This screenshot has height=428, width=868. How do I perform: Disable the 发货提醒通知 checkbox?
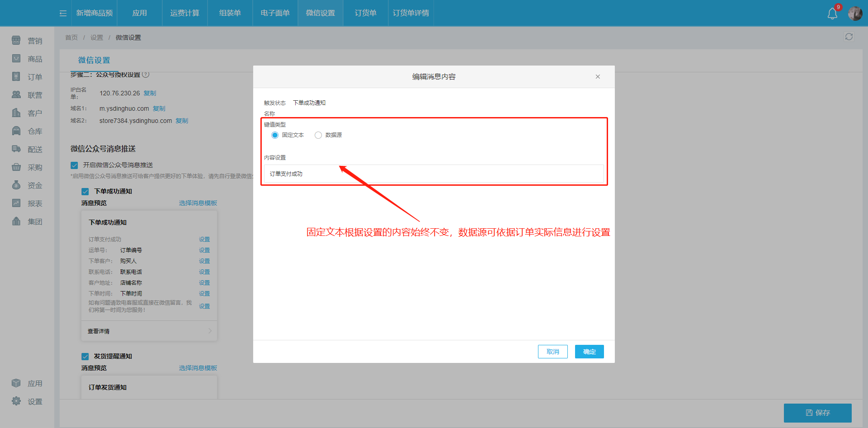pos(85,356)
